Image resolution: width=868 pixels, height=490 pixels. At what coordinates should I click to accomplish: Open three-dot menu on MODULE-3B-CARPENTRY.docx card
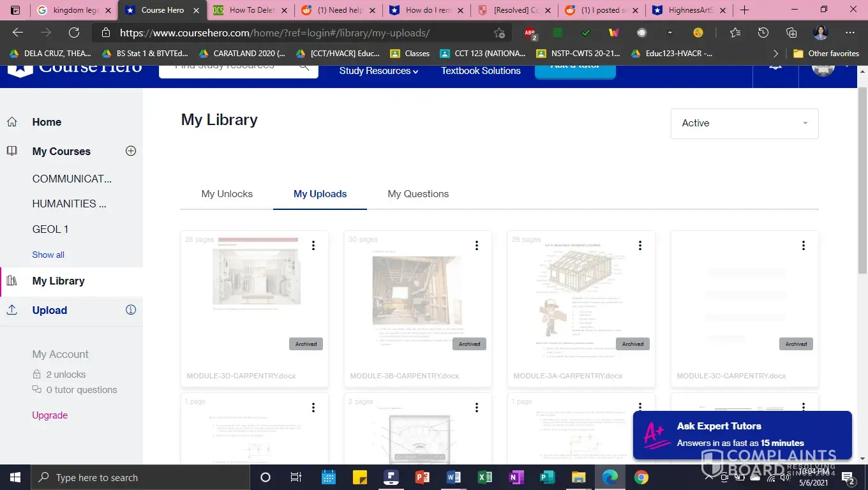point(477,246)
